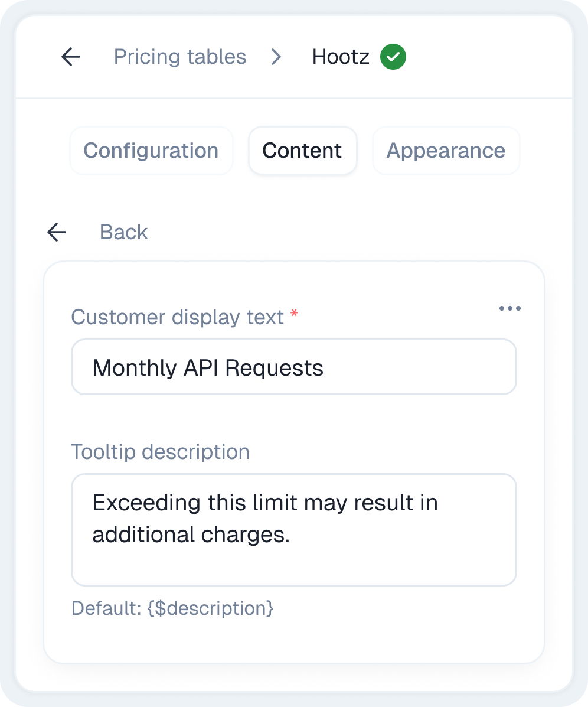Click the green verified checkmark beside Hootz
This screenshot has width=588, height=707.
[x=393, y=57]
